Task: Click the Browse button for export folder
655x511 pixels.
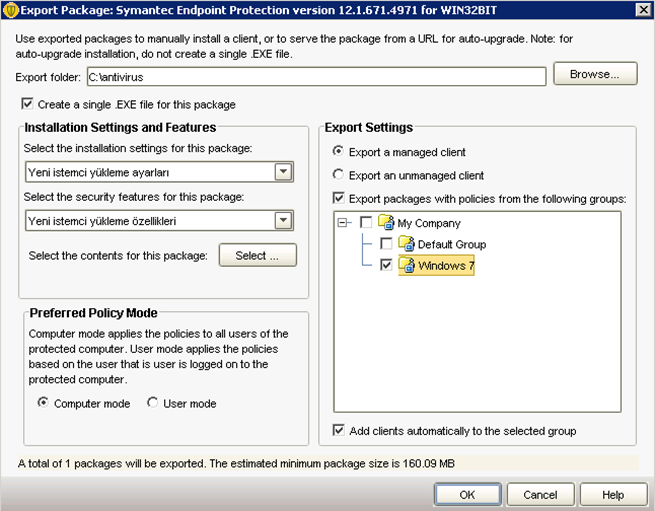Action: pyautogui.click(x=595, y=74)
